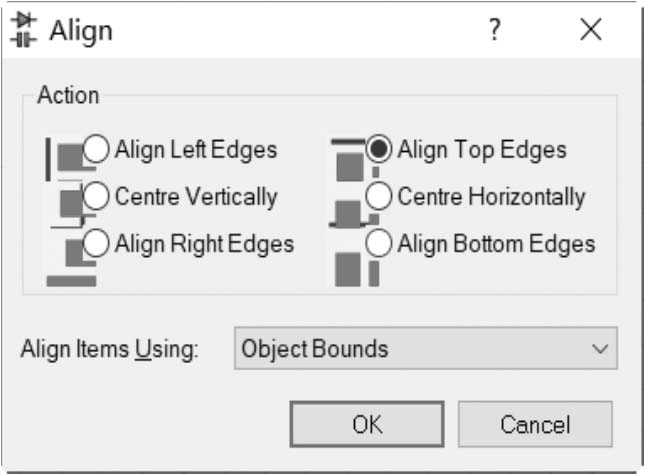Select the Align Top Edges radio button
This screenshot has width=645, height=475.
(380, 150)
